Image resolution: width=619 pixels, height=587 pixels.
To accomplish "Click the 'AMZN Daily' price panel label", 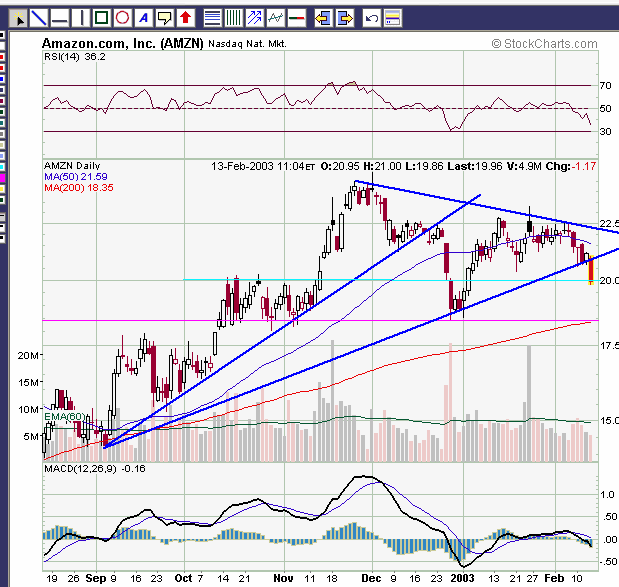I will pyautogui.click(x=72, y=166).
